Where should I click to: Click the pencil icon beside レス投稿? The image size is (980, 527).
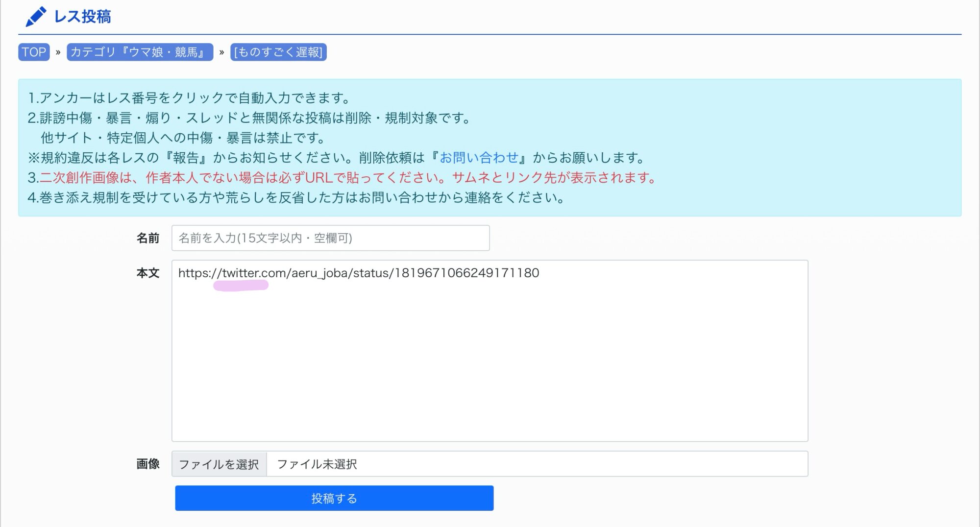(36, 17)
